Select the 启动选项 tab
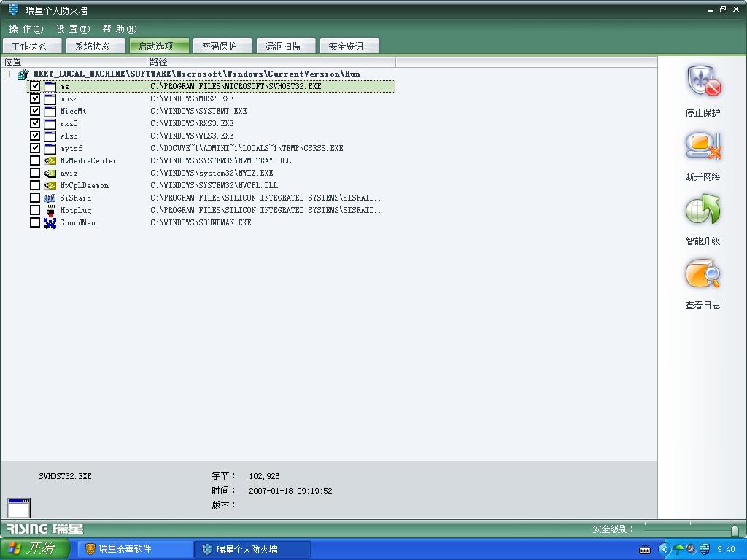This screenshot has height=560, width=747. [158, 46]
